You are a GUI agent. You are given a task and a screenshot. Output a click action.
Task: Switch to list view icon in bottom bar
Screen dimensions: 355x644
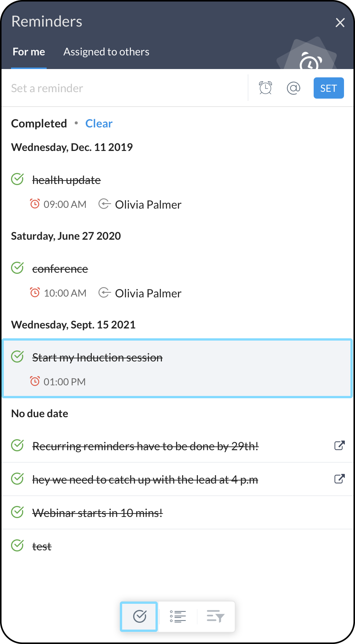tap(178, 616)
